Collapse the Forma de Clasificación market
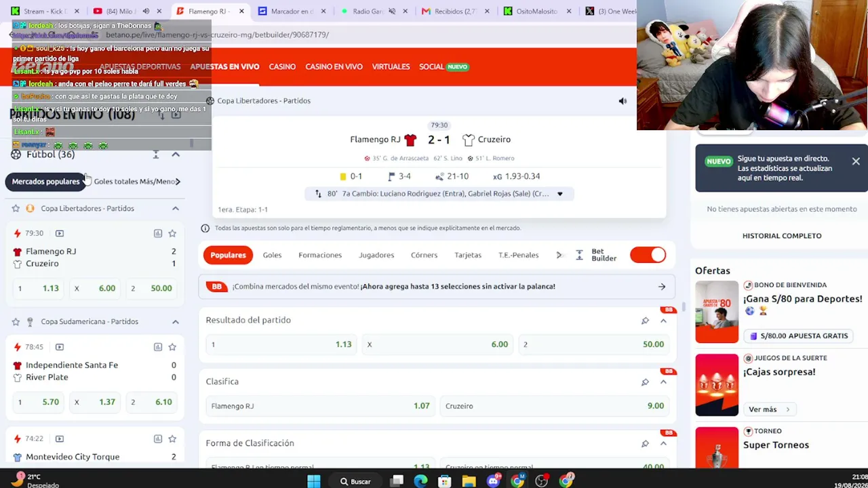This screenshot has width=868, height=488. (x=663, y=443)
